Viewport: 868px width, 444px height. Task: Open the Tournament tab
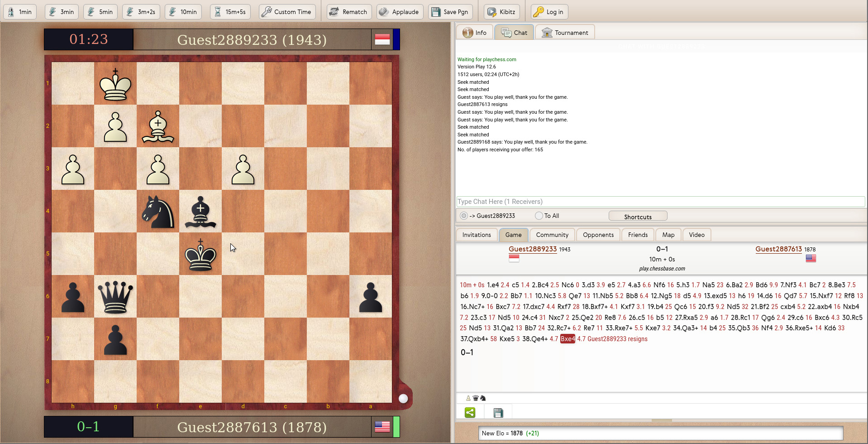coord(565,33)
